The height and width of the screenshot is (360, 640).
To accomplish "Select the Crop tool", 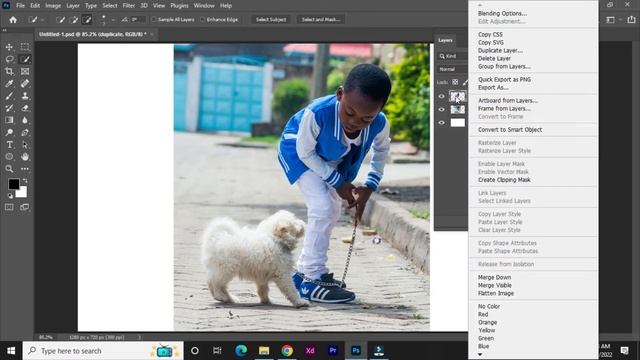I will (x=9, y=71).
